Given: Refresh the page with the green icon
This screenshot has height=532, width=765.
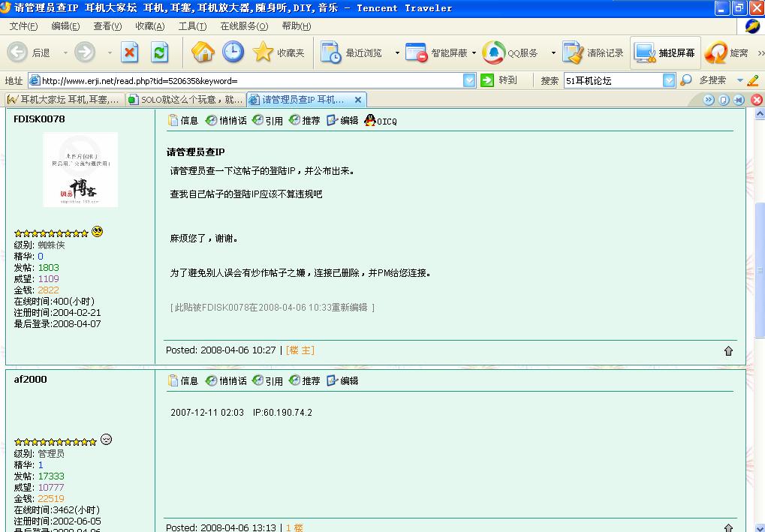Looking at the screenshot, I should [x=159, y=53].
